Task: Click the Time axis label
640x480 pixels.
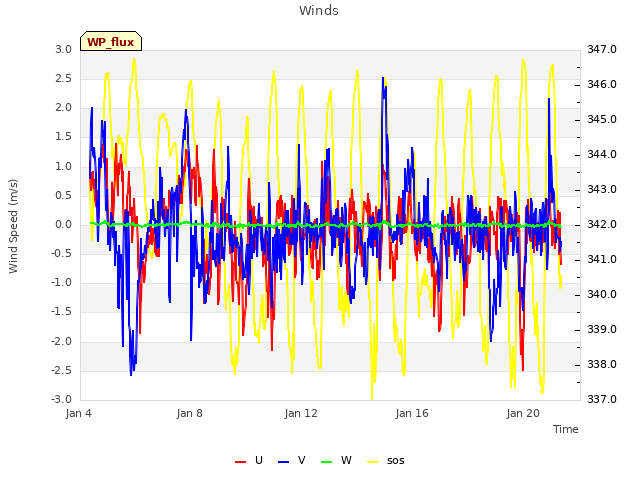Action: (566, 429)
